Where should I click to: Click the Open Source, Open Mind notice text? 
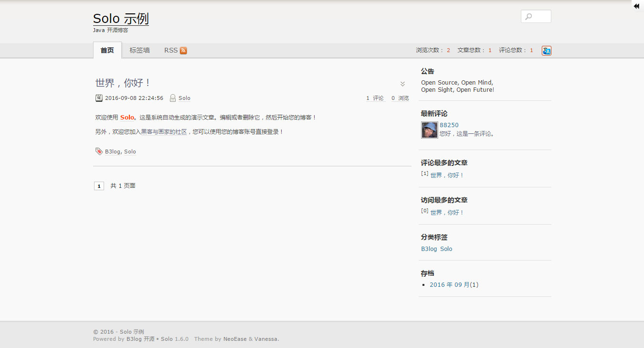tap(457, 86)
